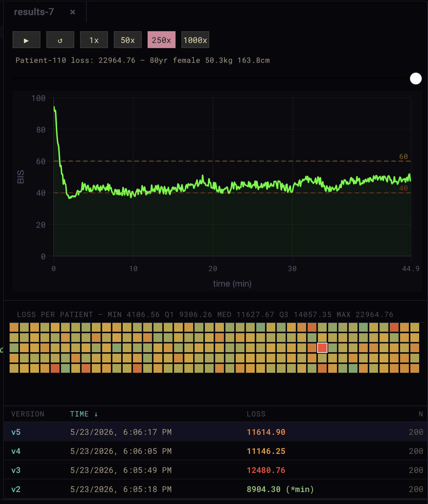Viewport: 428px width, 504px height.
Task: Click the 40 threshold label on chart
Action: pos(403,188)
